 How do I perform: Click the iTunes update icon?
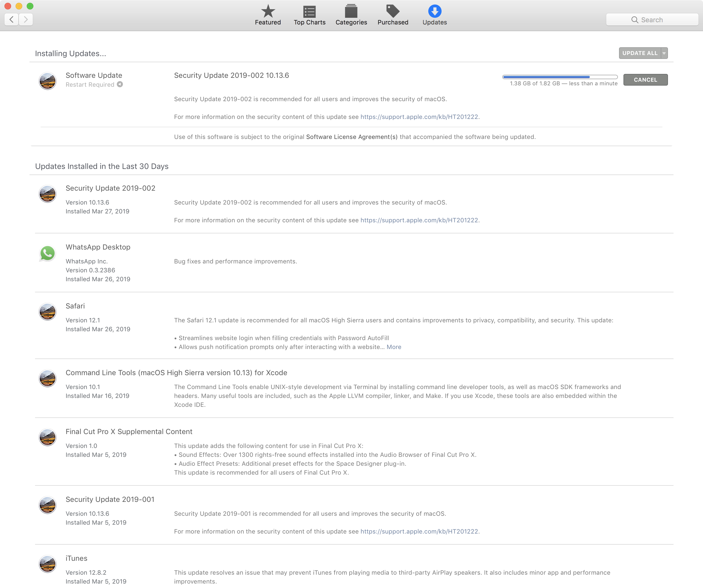(48, 564)
